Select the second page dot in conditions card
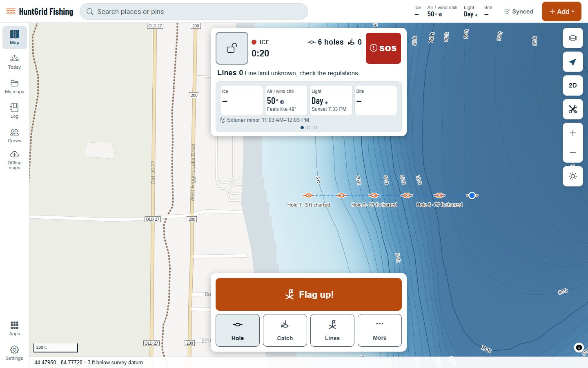Image resolution: width=588 pixels, height=368 pixels. click(309, 128)
